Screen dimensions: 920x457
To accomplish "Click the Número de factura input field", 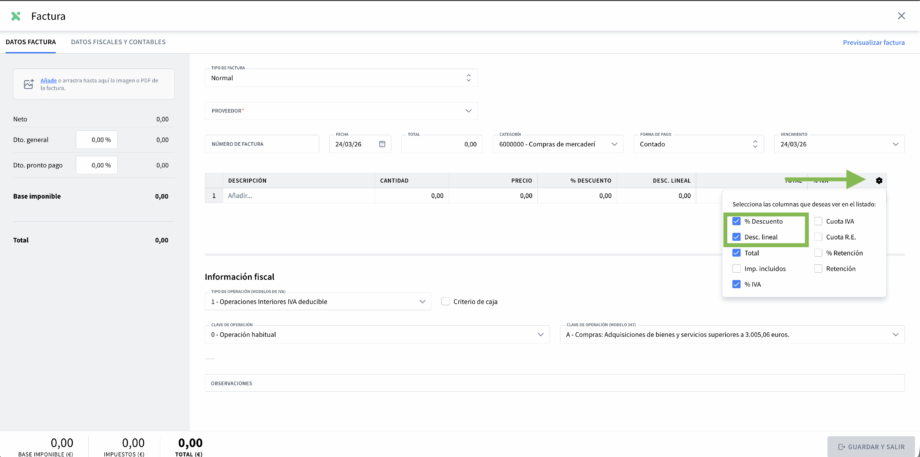I will click(x=263, y=144).
